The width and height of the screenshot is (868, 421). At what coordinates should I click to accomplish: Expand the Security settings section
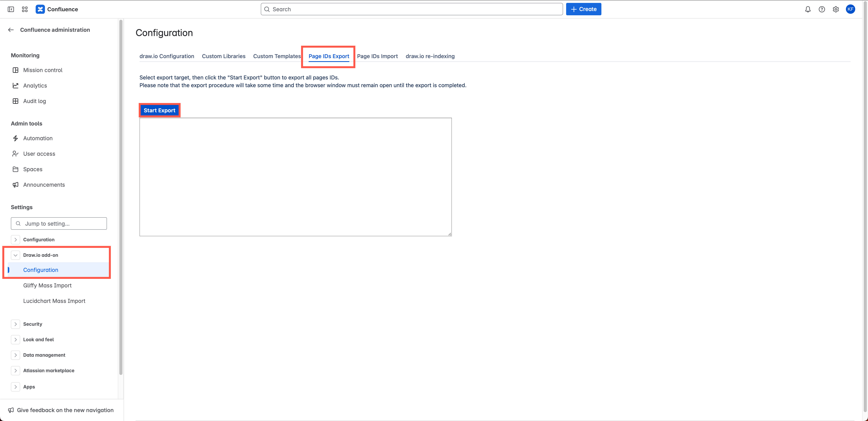[x=15, y=324]
